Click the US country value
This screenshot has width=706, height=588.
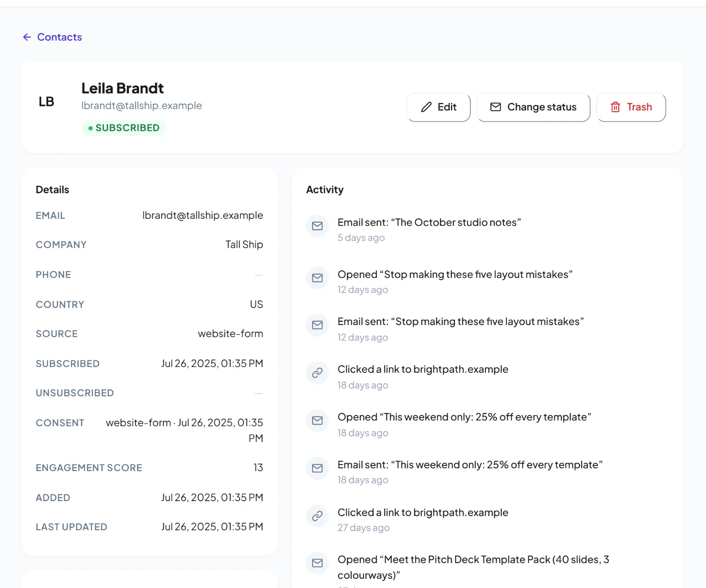(256, 304)
